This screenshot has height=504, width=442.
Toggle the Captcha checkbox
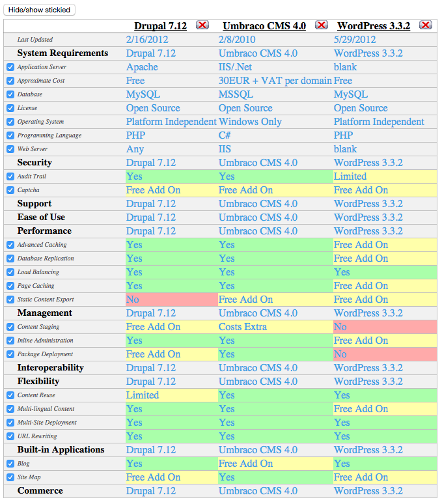tap(10, 190)
